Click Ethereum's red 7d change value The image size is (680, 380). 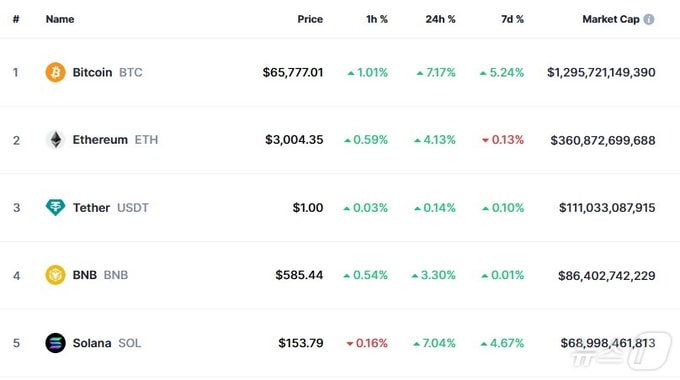pos(507,140)
